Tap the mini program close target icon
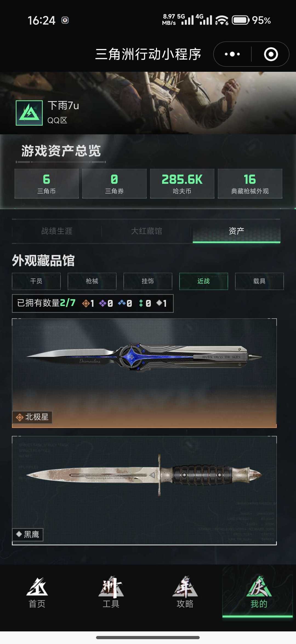This screenshot has height=644, width=296. click(271, 54)
